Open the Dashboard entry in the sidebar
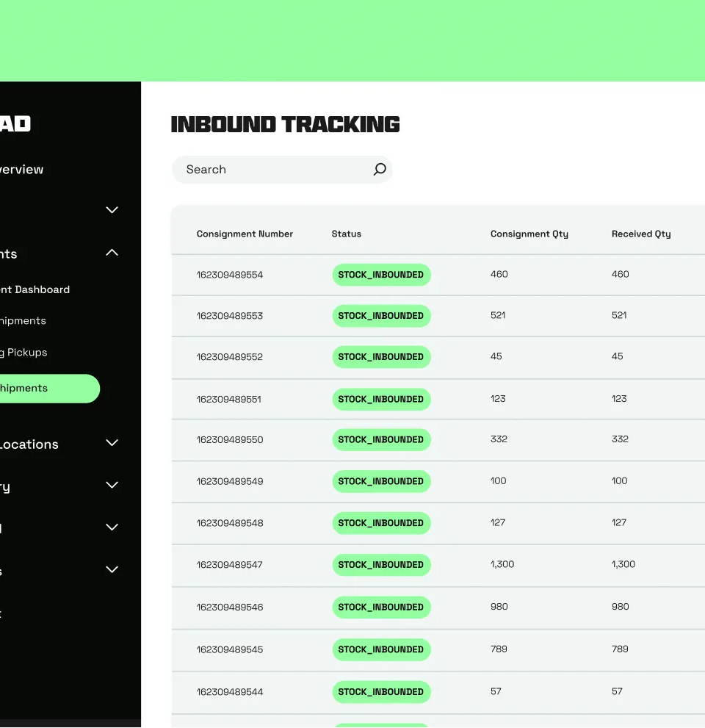Image resolution: width=705 pixels, height=728 pixels. pos(35,289)
